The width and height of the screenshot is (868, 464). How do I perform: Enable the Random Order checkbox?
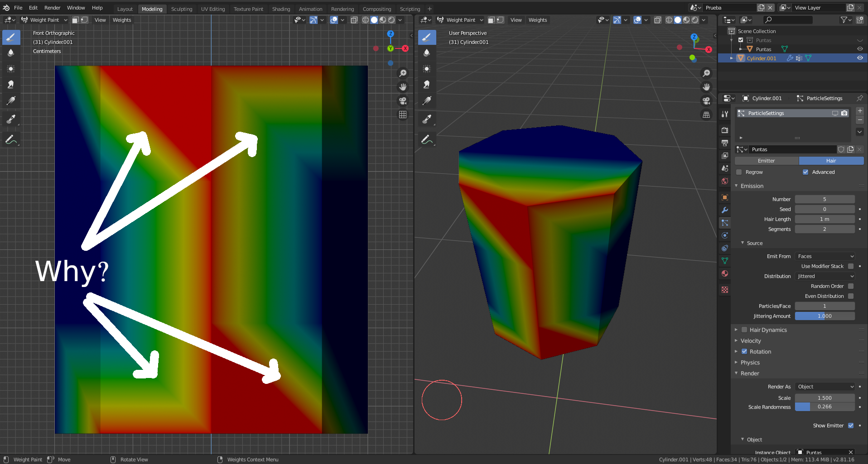[851, 286]
